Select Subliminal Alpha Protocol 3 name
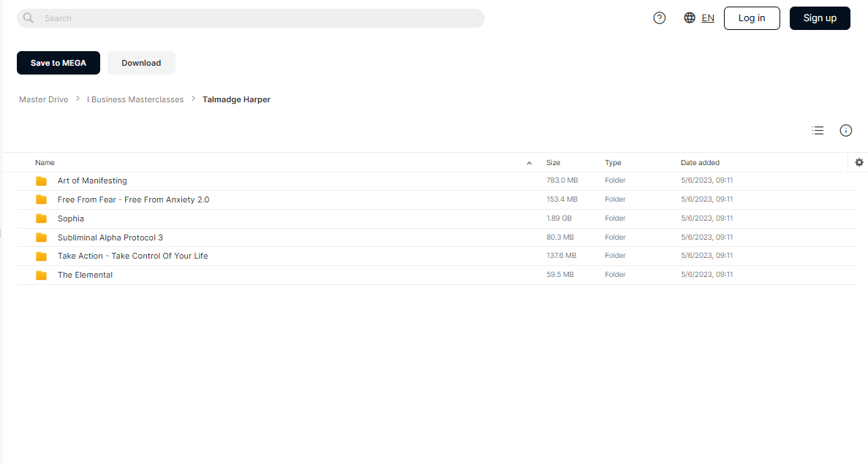 click(x=110, y=237)
